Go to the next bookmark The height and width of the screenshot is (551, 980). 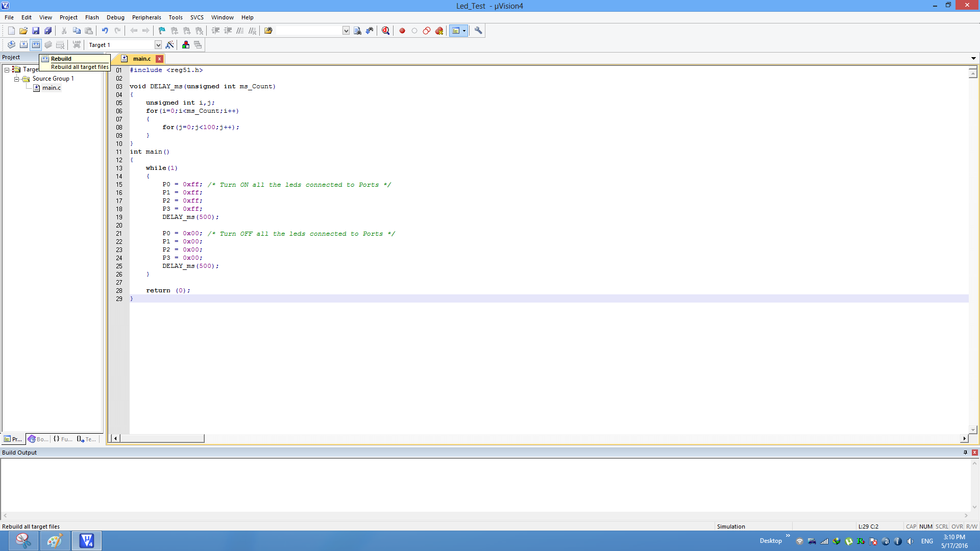tap(187, 31)
